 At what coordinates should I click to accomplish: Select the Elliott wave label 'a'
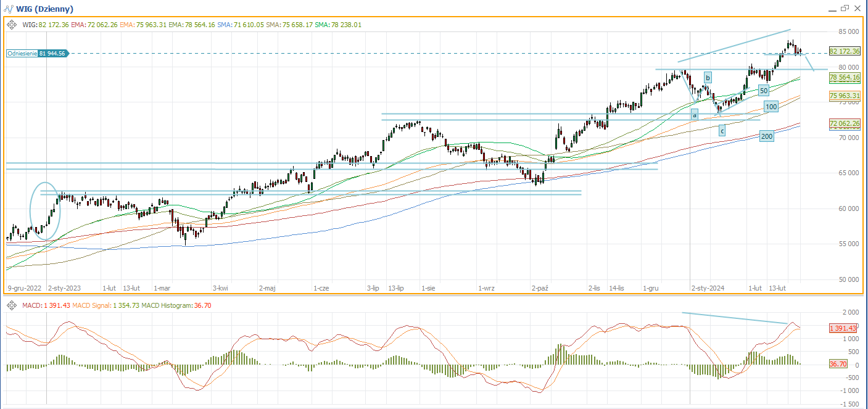click(x=694, y=114)
